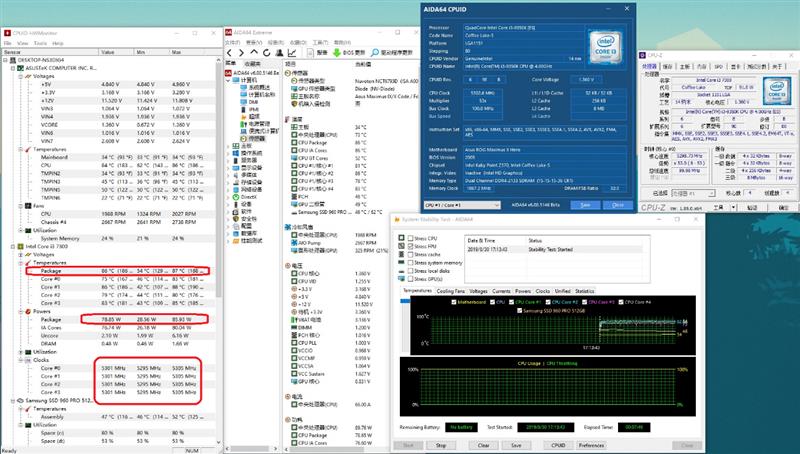Screen dimensions: 800x454
Task: Switch to 内存 memory tab in CPU-Z
Action: click(702, 66)
